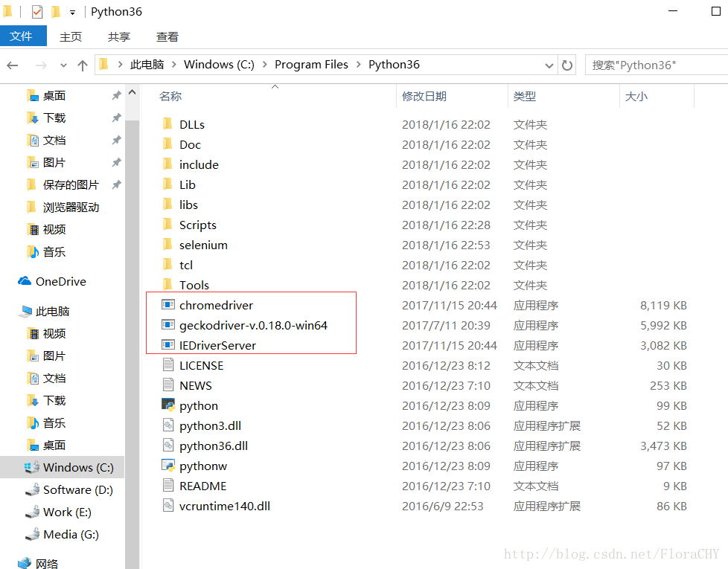Expand the 此电脑 breadcrumb chevron
728x569 pixels.
(173, 65)
